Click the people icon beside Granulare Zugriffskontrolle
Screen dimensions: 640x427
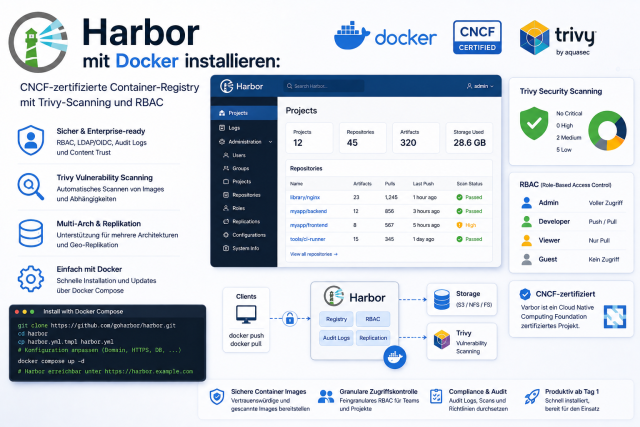[326, 396]
